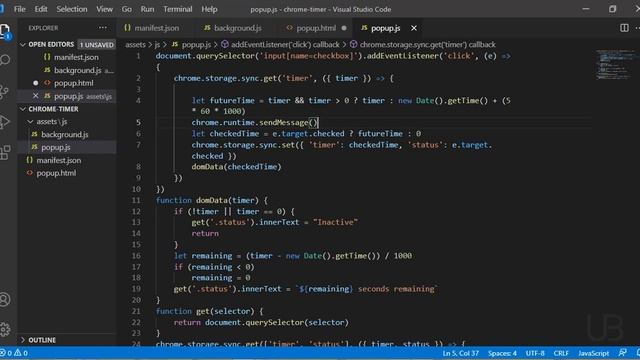Click the addEventListener('click') callback breadcrumb
This screenshot has width=640, height=360.
click(280, 44)
